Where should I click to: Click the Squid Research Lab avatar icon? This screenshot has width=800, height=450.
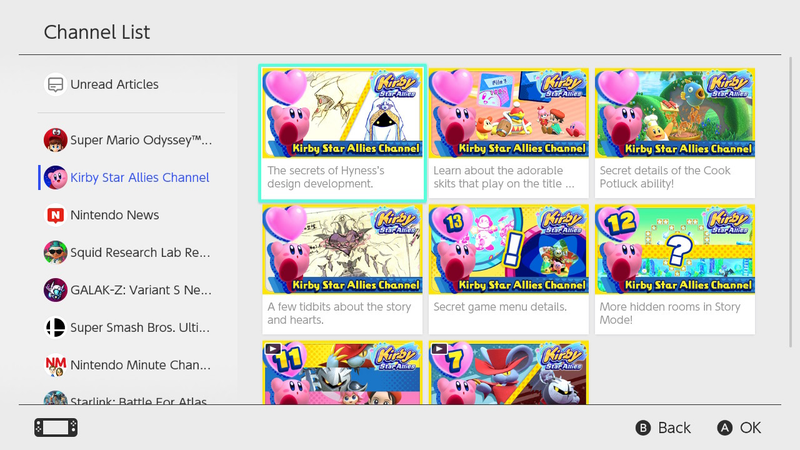point(55,253)
